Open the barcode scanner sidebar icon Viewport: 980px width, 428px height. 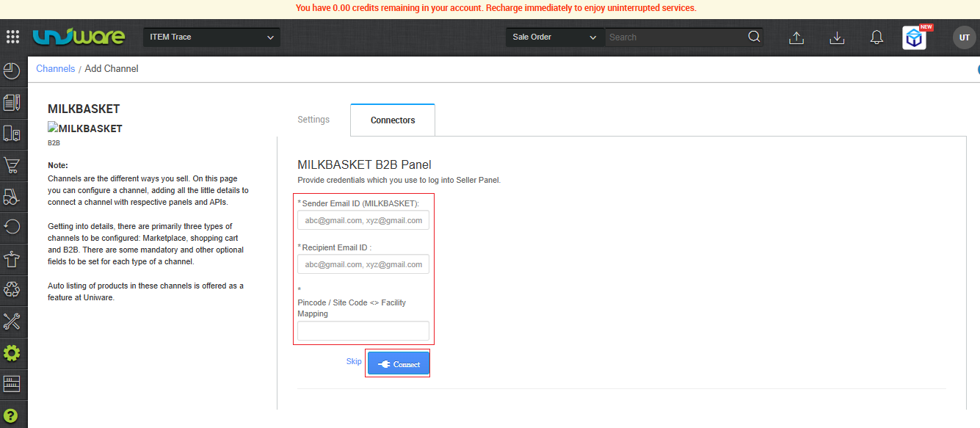click(x=12, y=383)
